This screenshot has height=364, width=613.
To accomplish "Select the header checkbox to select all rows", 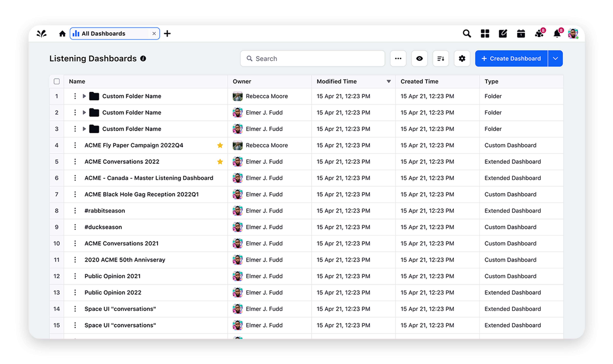I will [56, 81].
